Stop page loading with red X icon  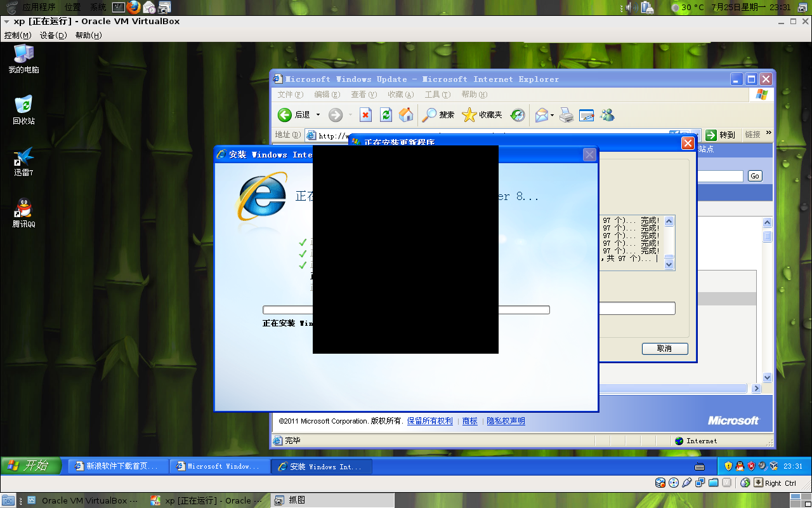[x=365, y=115]
